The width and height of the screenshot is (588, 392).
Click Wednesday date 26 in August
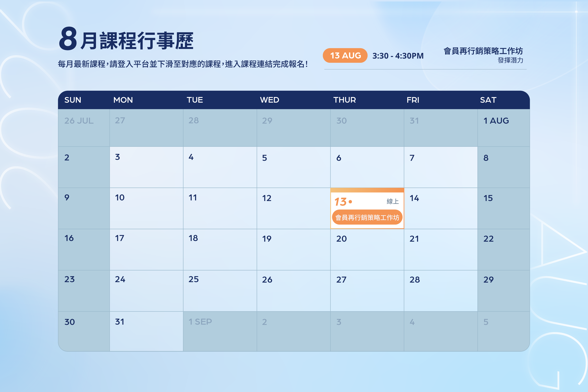(267, 280)
